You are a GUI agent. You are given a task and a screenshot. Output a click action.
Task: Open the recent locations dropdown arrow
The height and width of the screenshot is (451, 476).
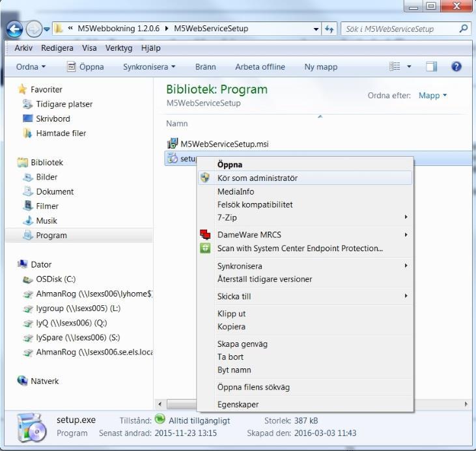(47, 29)
